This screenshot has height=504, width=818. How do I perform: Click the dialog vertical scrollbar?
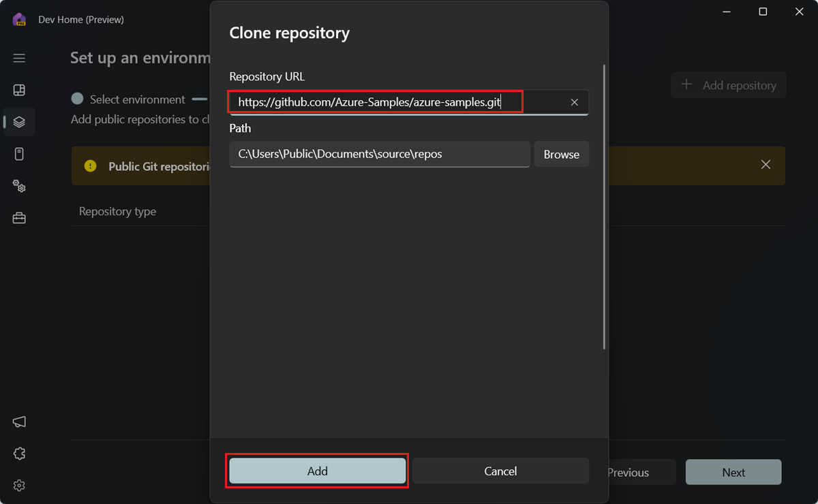[604, 208]
